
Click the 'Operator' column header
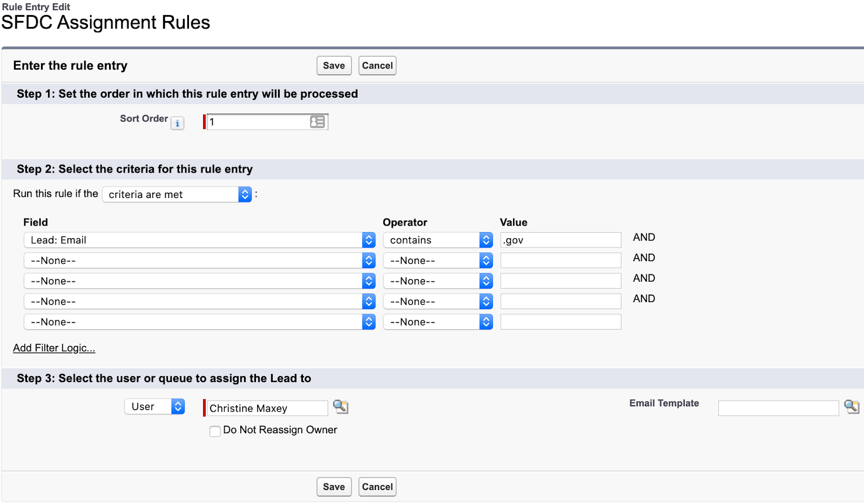405,222
